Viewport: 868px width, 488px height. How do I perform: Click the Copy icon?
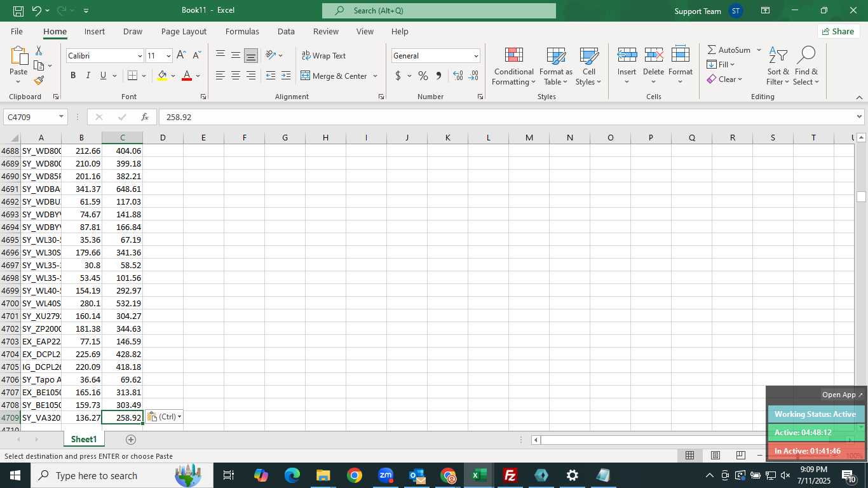pos(39,65)
